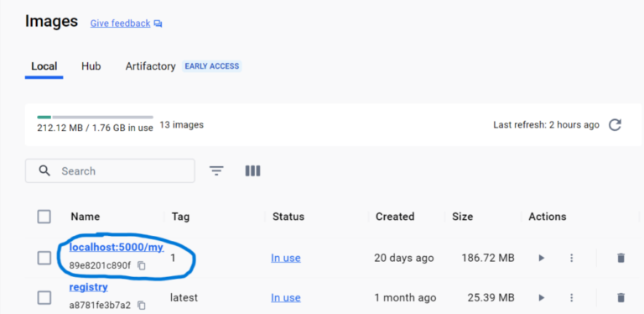Click the feedback chat bubble icon

coord(158,24)
